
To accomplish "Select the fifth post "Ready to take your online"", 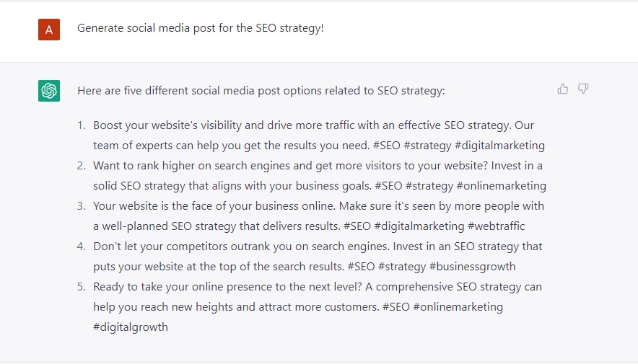I will (x=317, y=287).
